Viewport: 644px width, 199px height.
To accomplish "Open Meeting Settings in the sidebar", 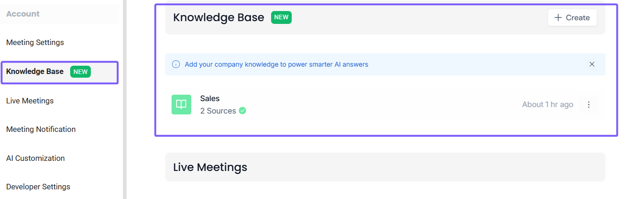I will (35, 43).
